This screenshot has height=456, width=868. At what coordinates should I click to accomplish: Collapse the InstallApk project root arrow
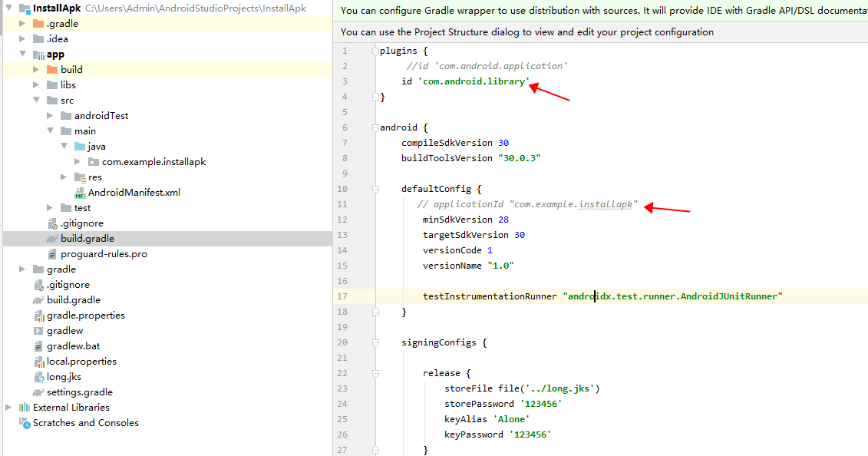pos(9,8)
